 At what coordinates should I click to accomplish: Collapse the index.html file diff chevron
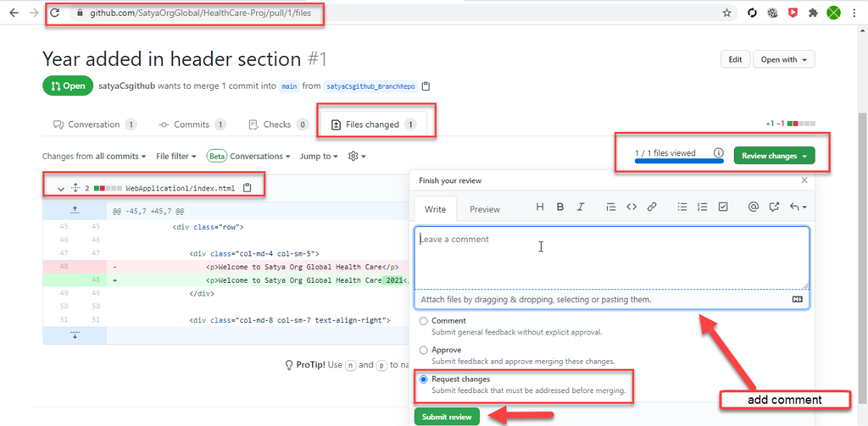click(x=61, y=189)
